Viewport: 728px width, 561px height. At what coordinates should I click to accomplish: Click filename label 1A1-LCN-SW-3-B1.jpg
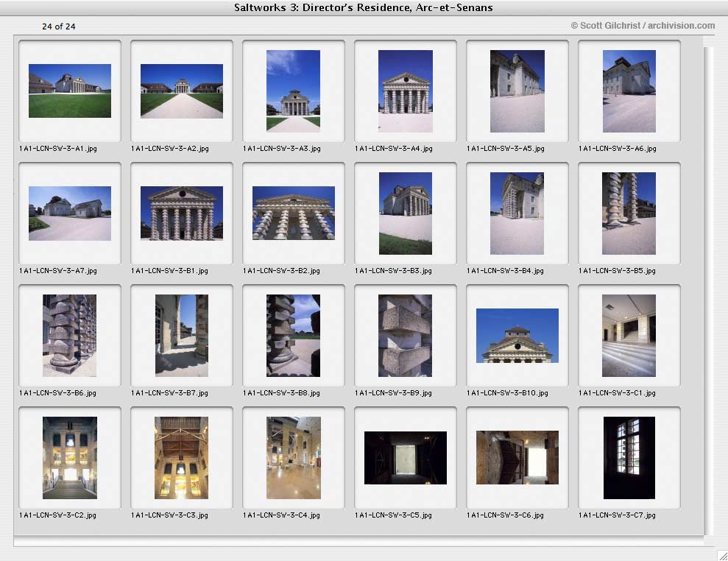169,271
